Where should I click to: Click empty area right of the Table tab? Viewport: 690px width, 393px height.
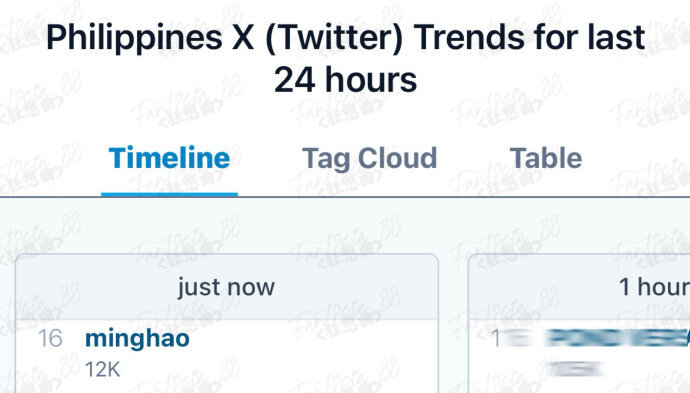tap(636, 158)
